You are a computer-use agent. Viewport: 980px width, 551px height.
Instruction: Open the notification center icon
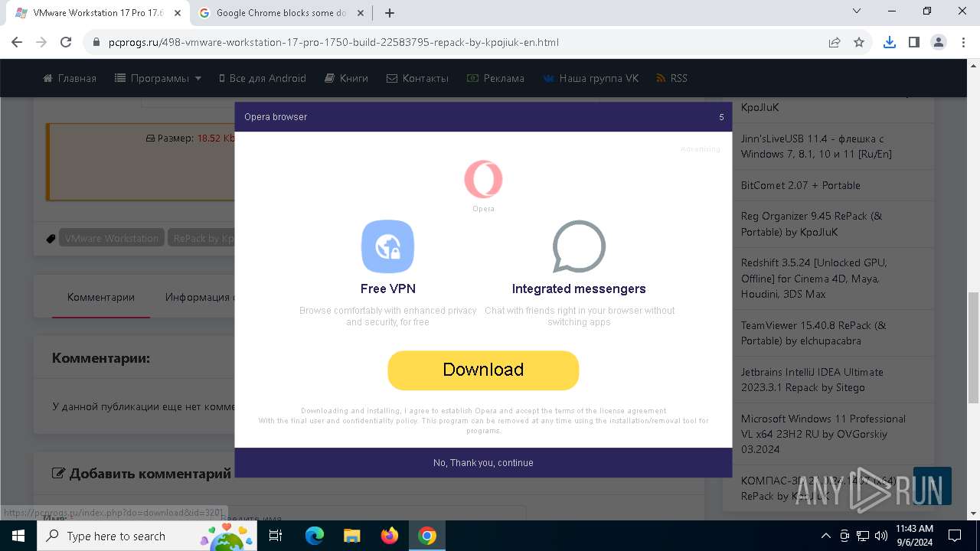tap(955, 536)
